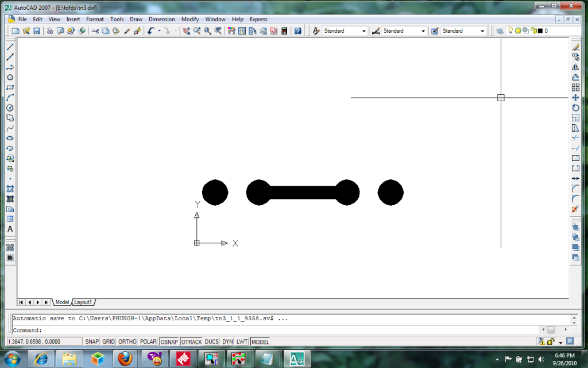
Task: Select the Spline draw tool
Action: pos(10,128)
